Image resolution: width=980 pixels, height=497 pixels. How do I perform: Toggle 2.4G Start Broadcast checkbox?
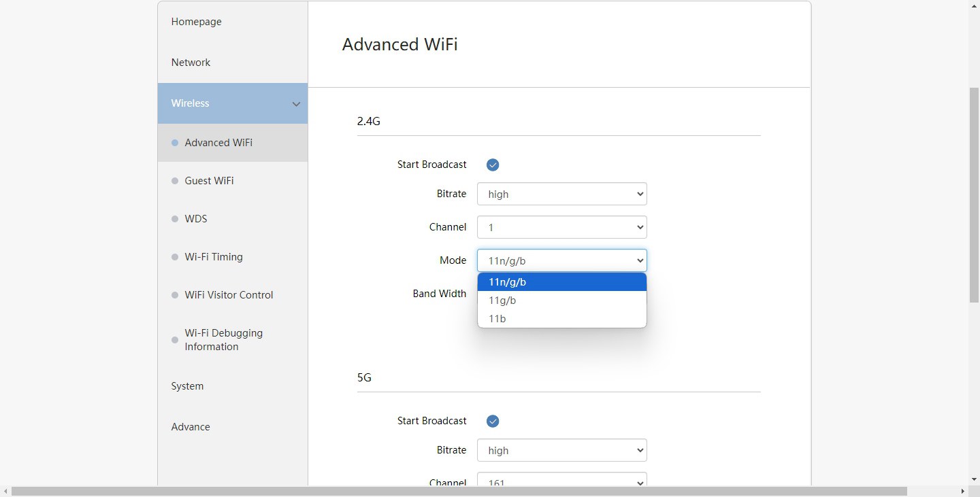click(x=493, y=165)
